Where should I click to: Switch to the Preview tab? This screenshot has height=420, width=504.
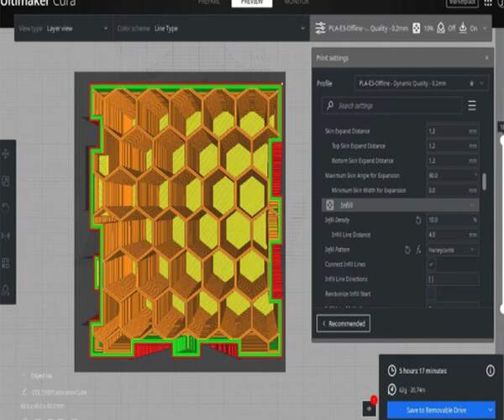click(252, 3)
